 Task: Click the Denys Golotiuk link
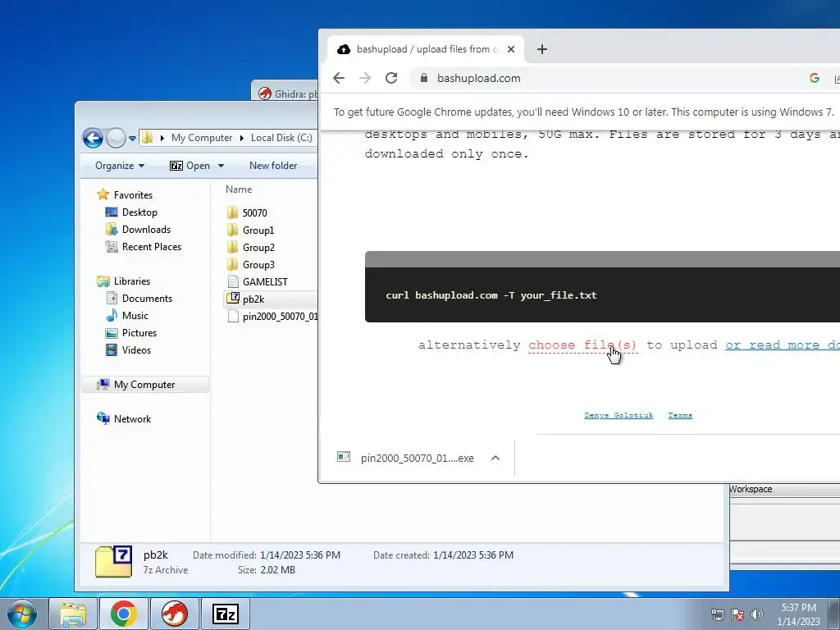[x=619, y=415]
